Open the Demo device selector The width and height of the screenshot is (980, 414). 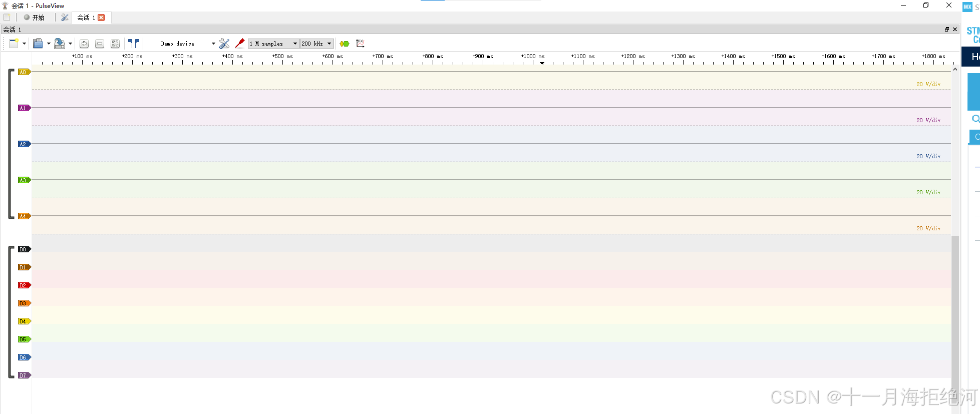coord(188,44)
